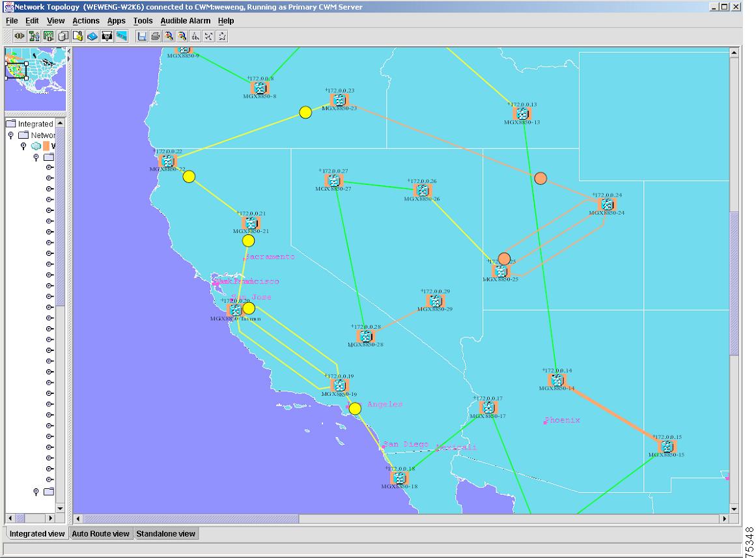The image size is (756, 558).
Task: Select node MGX8850-8 on the map
Action: click(x=260, y=88)
